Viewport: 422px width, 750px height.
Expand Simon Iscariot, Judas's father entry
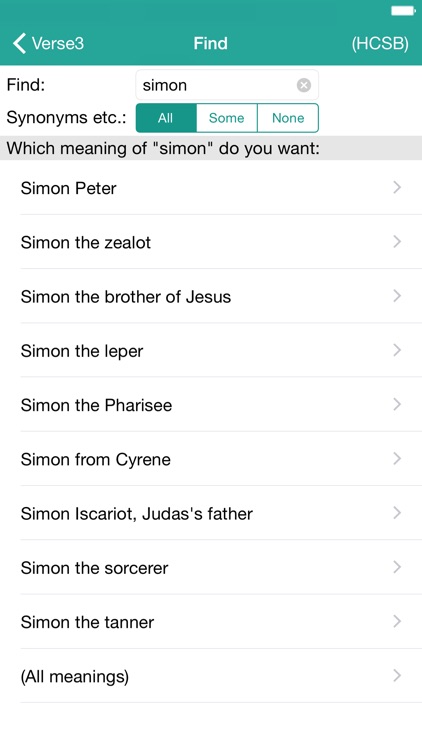(211, 514)
